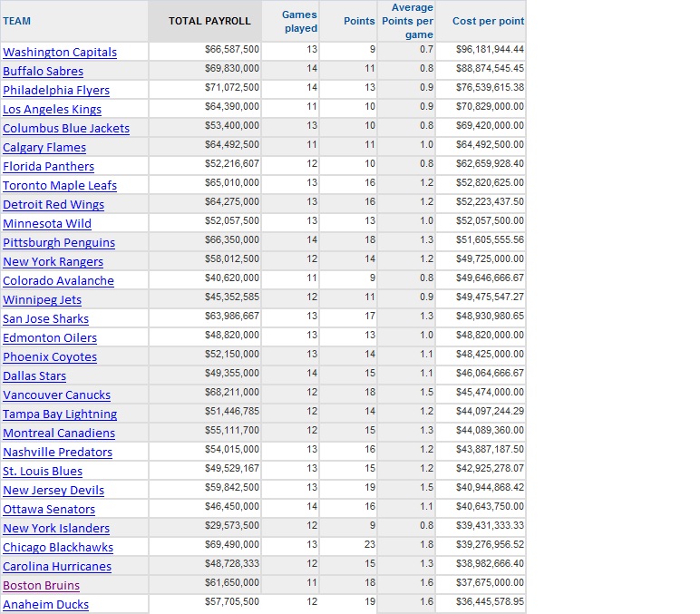Select payroll value $61,650,000
The image size is (700, 614).
[x=232, y=582]
